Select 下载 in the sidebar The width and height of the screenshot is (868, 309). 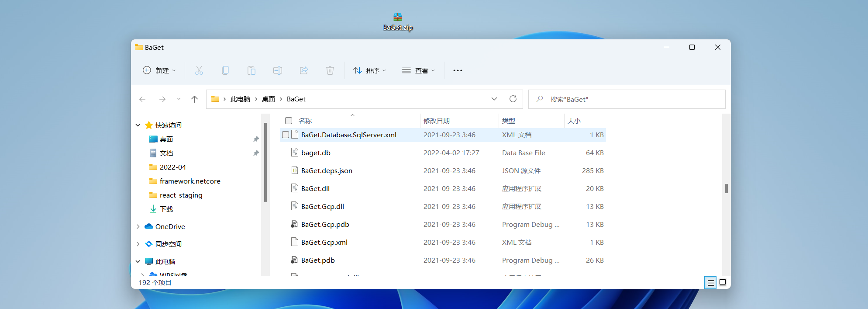pyautogui.click(x=166, y=209)
